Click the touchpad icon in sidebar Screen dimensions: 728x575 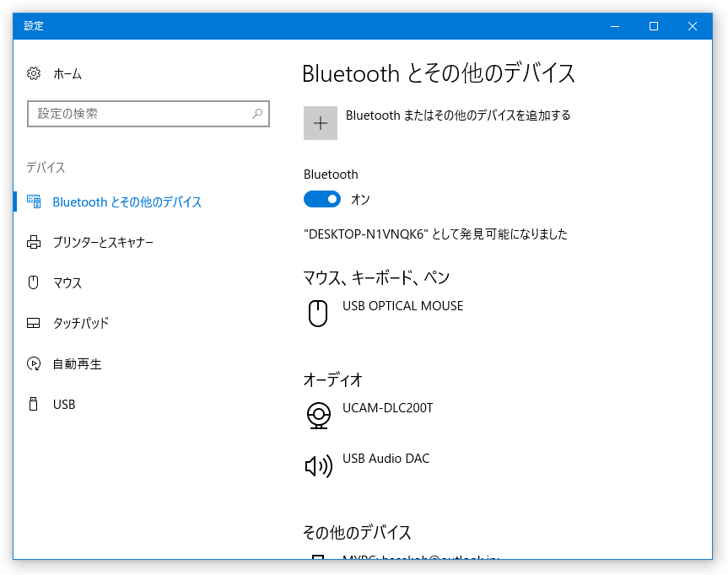click(34, 323)
